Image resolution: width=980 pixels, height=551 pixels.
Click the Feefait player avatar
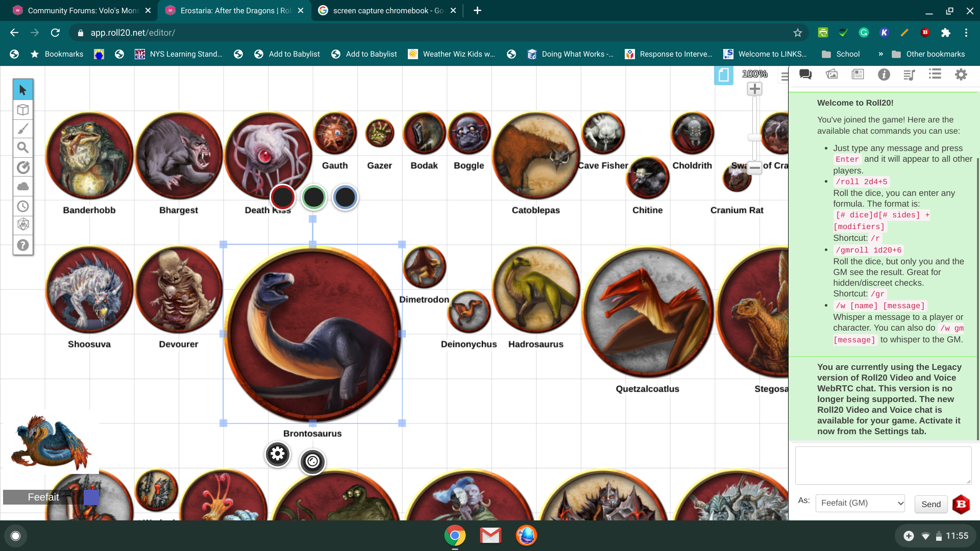pos(51,442)
